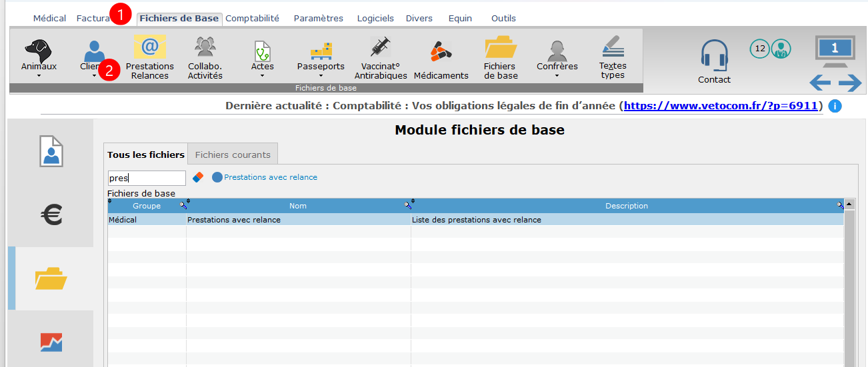
Task: Expand the Actes dropdown arrow
Action: [262, 75]
